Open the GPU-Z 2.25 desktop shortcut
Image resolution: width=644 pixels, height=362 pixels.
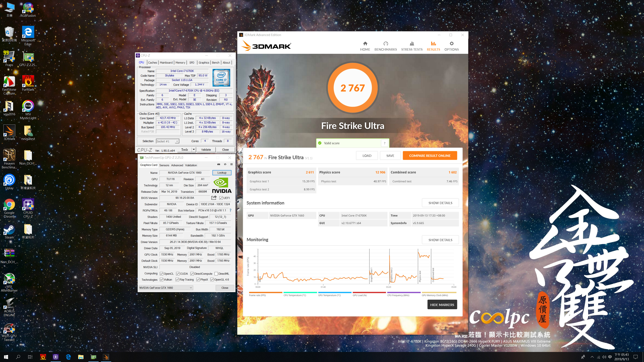(x=28, y=59)
